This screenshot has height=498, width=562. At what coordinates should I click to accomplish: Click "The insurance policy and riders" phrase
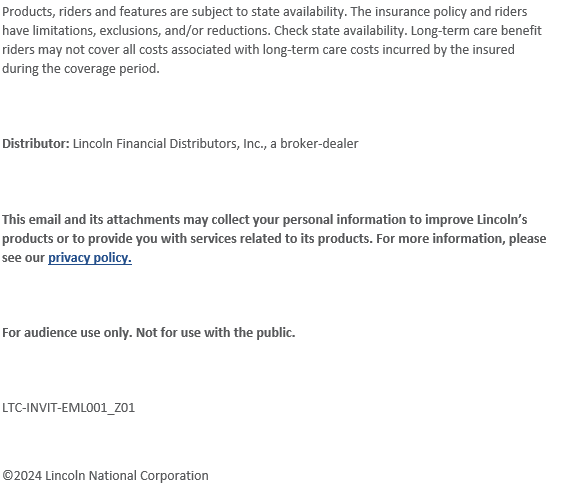[x=439, y=12]
